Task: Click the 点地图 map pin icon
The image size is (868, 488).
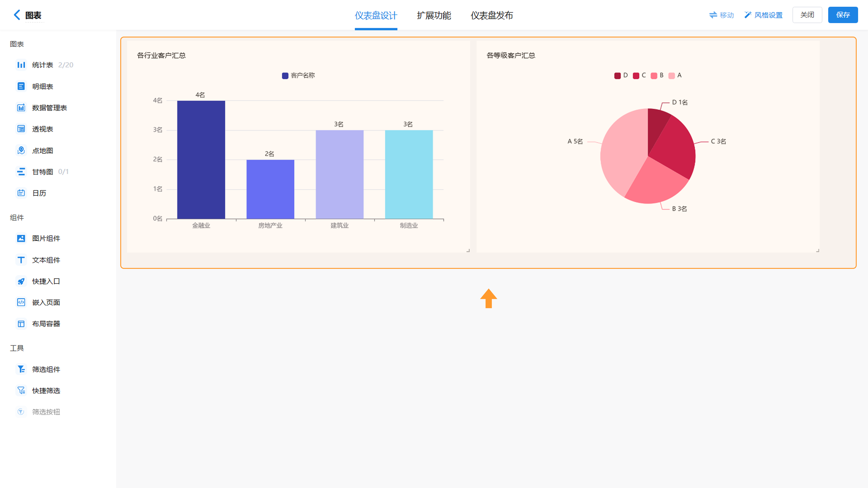Action: [21, 150]
